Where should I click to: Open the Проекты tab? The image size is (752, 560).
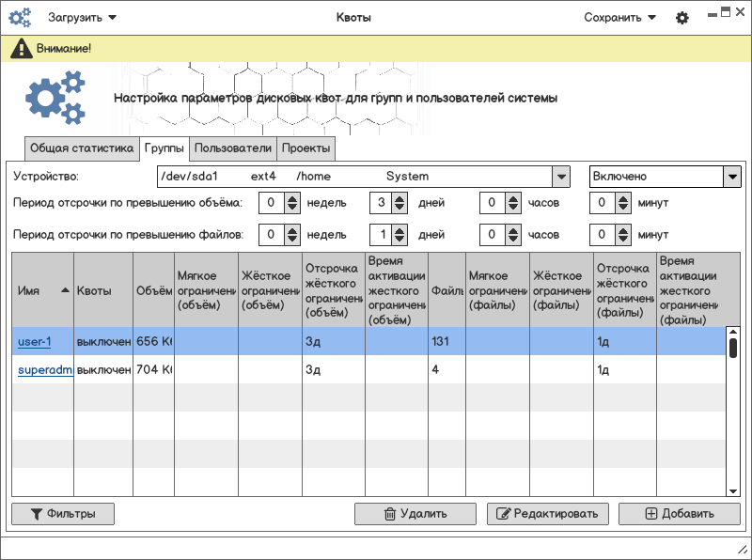pos(305,148)
